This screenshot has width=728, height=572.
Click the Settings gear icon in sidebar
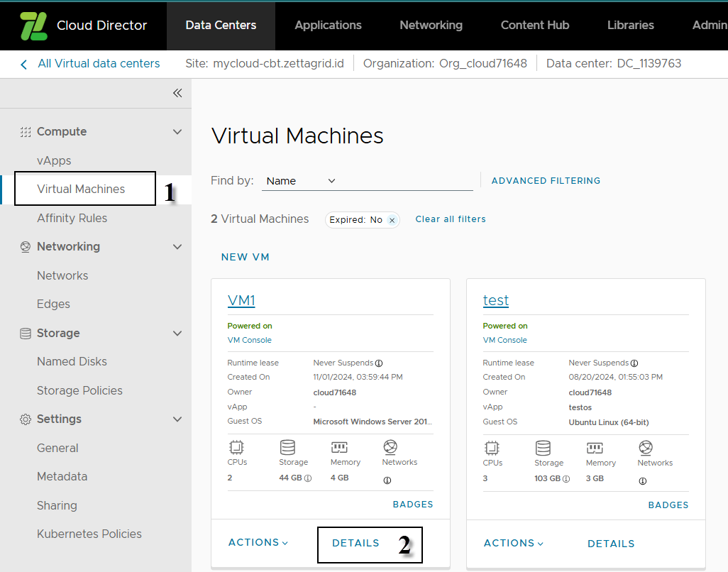[x=26, y=419]
